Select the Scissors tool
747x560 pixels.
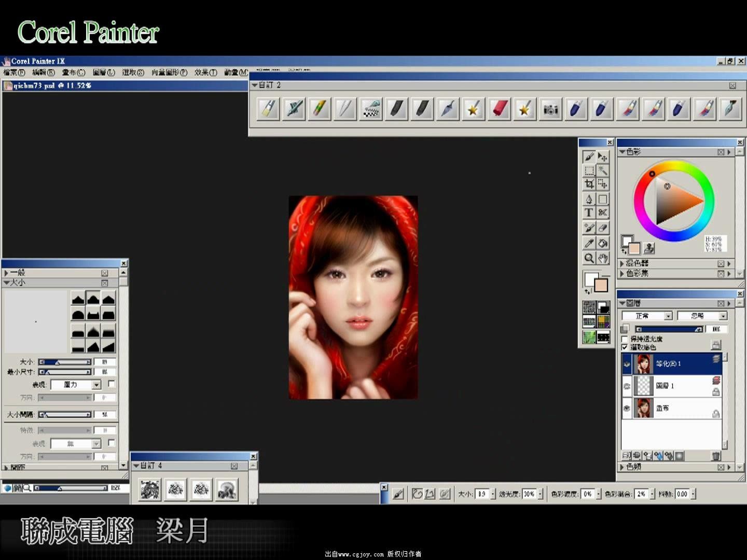[603, 213]
